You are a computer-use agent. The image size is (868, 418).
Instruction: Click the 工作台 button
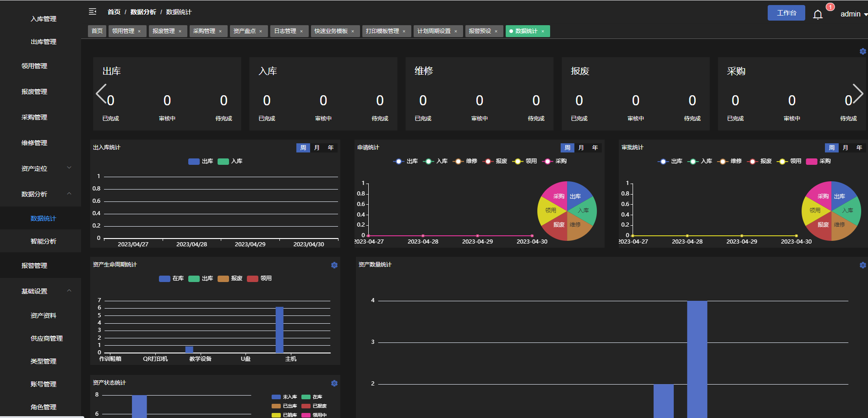pos(786,13)
